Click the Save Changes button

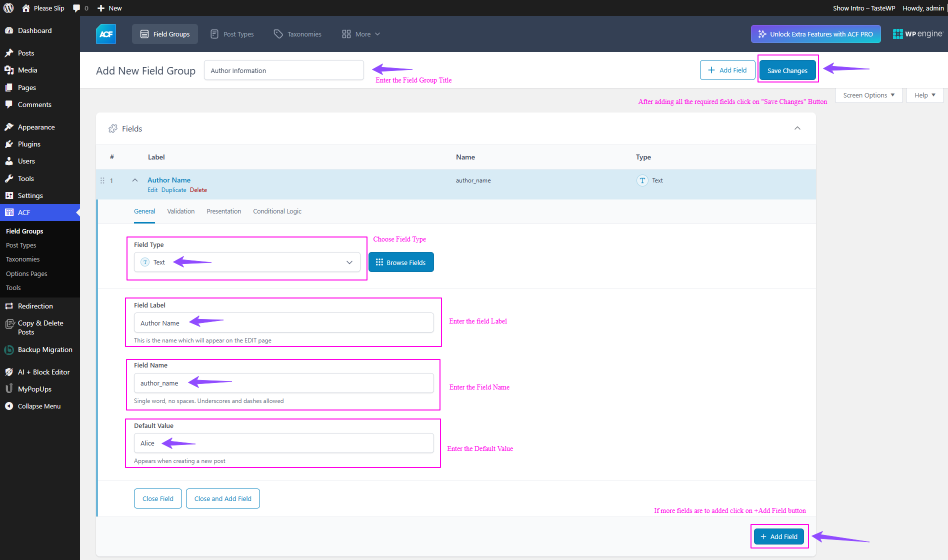(787, 70)
